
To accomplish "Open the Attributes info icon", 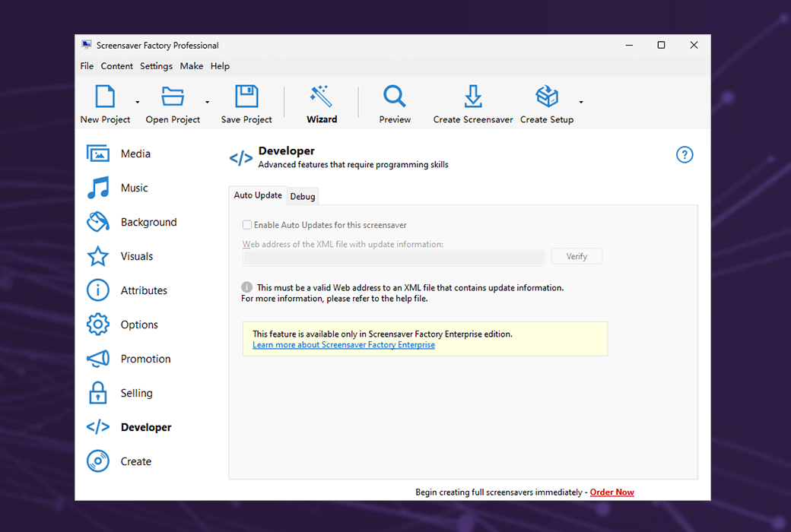I will coord(98,290).
